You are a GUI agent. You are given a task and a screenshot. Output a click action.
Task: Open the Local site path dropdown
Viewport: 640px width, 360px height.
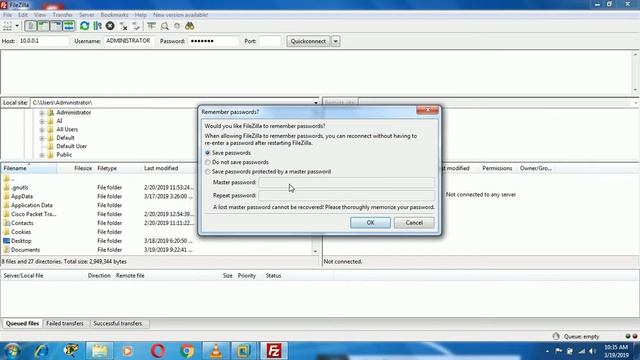(316, 103)
